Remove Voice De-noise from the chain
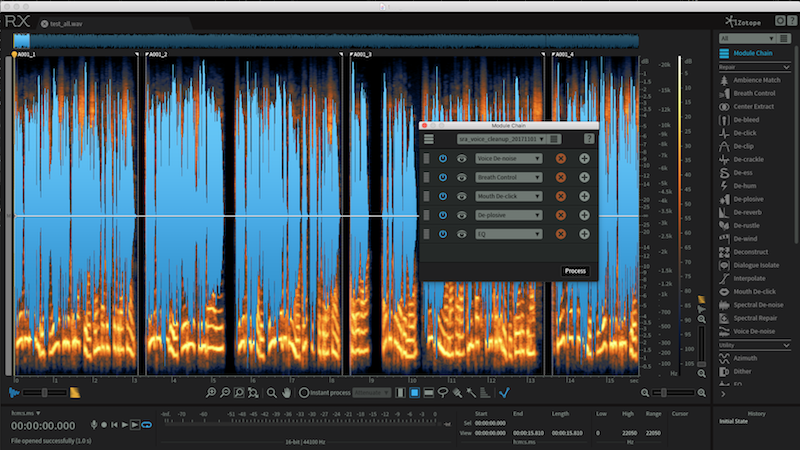800x450 pixels. (561, 159)
